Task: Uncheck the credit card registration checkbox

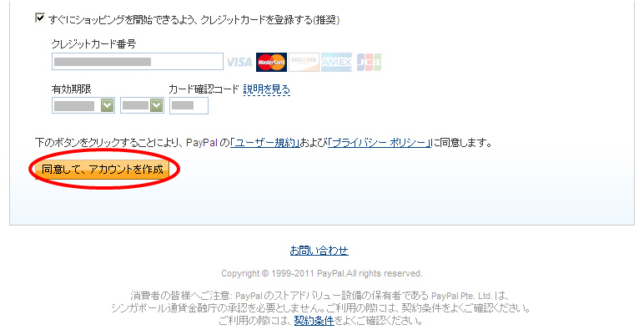Action: coord(40,18)
